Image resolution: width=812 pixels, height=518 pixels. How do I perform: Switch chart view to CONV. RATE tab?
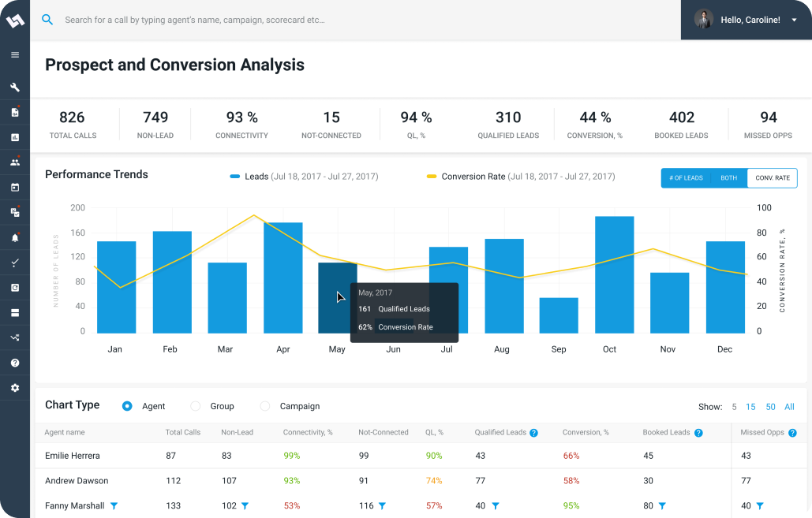(772, 178)
